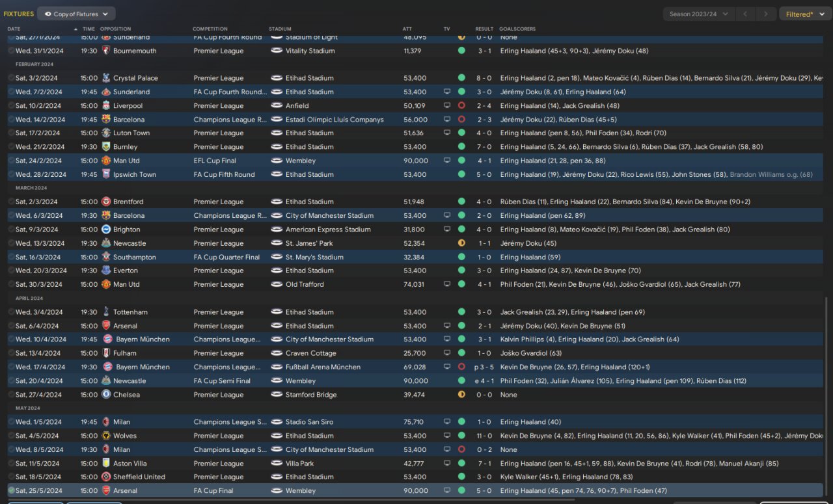This screenshot has width=833, height=504.
Task: Click the stadium icon beside Old Trafford
Action: (277, 284)
